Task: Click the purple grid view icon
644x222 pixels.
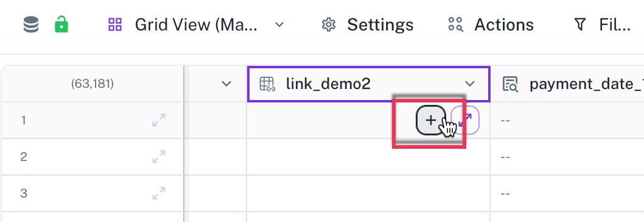Action: (115, 25)
